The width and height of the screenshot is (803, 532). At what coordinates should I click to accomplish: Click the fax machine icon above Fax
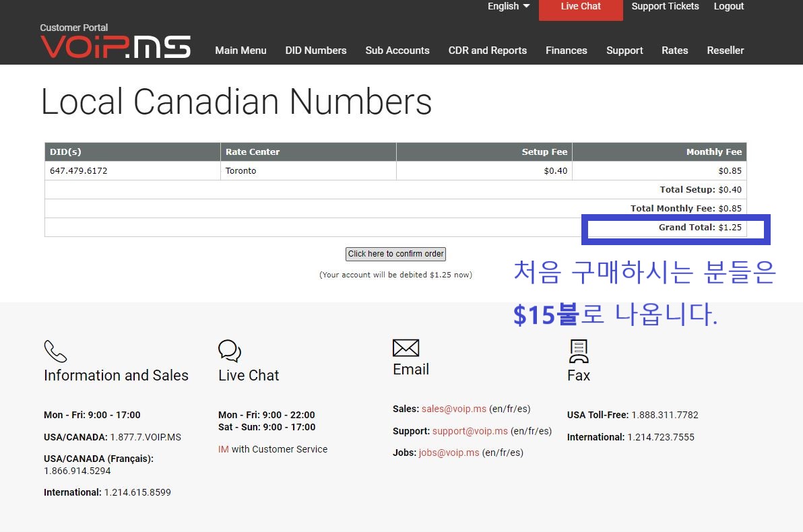coord(579,352)
